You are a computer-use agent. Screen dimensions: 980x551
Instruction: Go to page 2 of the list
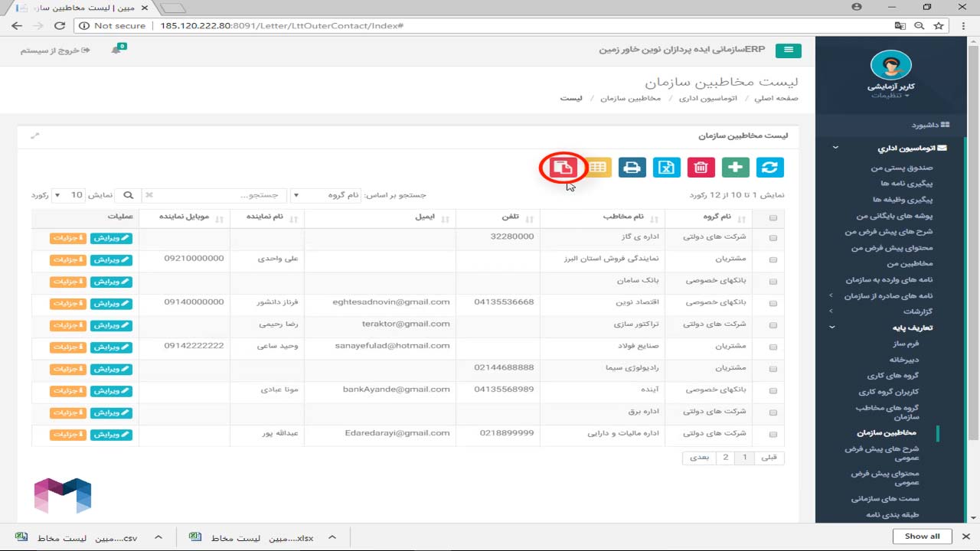726,458
